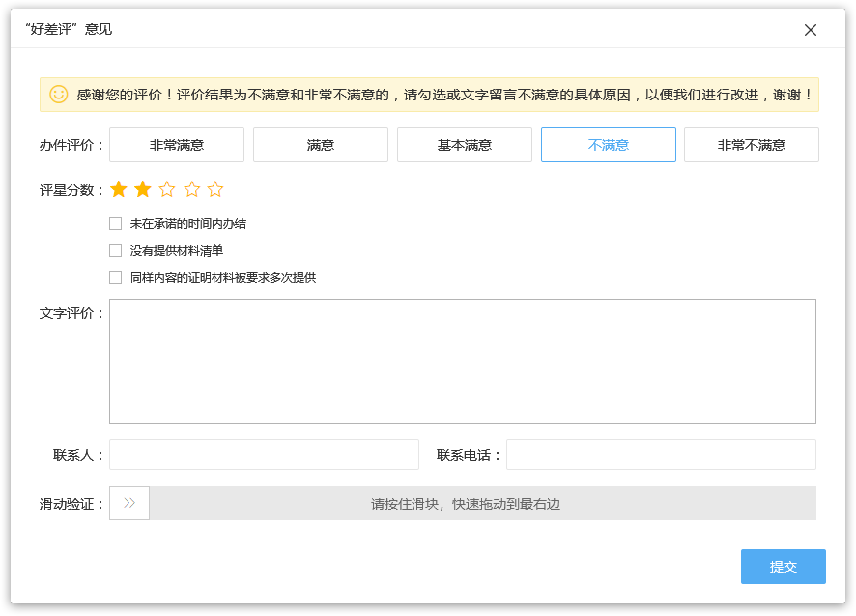Click the 联系人 input field
856x616 pixels.
click(264, 455)
